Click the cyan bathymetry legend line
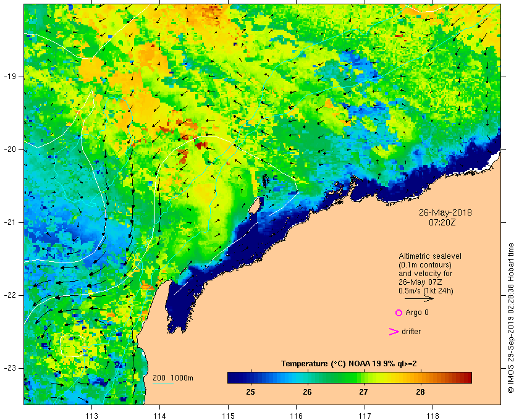Image resolution: width=519 pixels, height=420 pixels. click(x=163, y=384)
